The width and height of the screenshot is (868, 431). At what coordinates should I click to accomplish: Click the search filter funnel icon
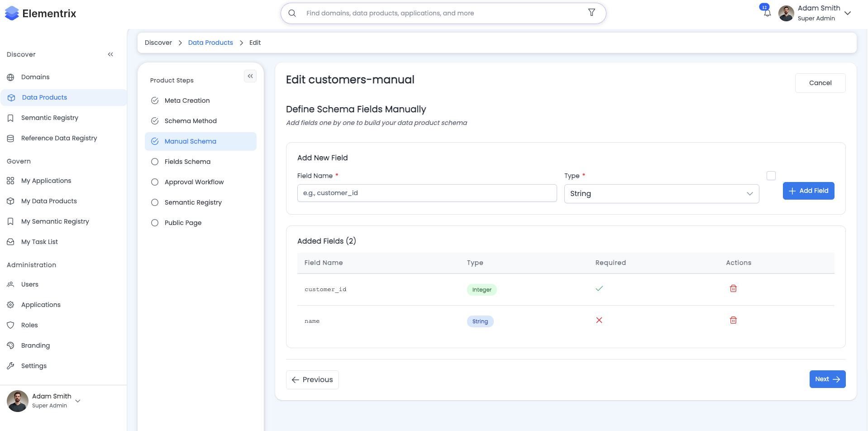pos(591,13)
